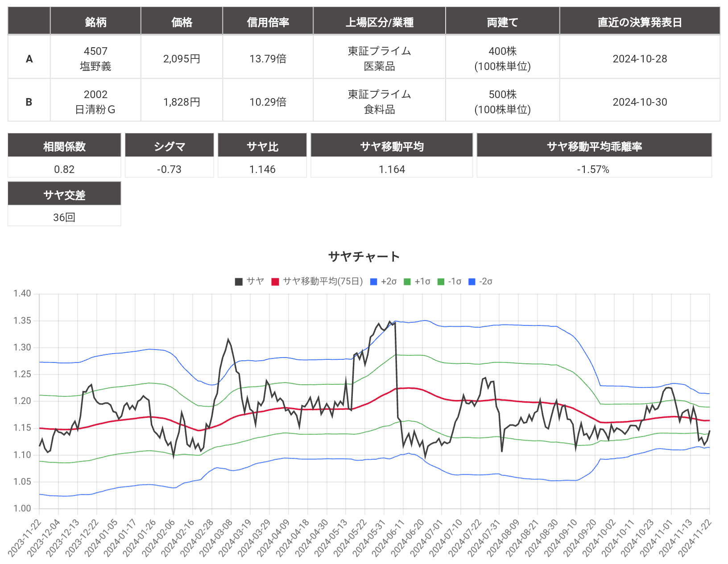The height and width of the screenshot is (564, 728).
Task: Click spread ratio value 1.146
Action: point(262,169)
